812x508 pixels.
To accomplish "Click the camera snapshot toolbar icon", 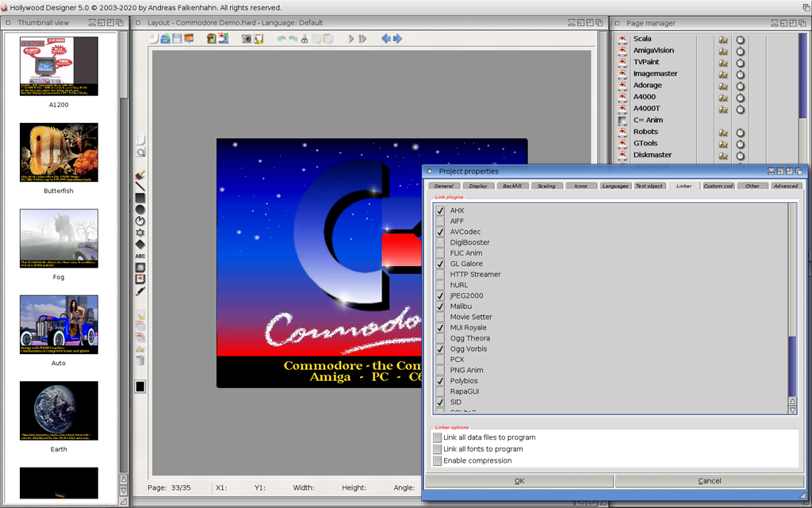I will click(x=247, y=38).
